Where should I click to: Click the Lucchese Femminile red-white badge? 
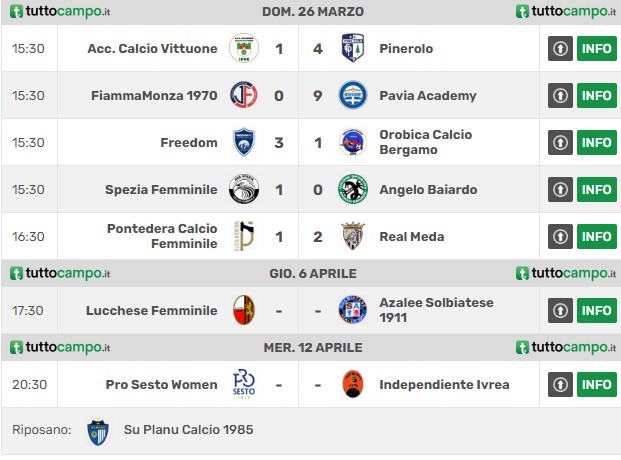[x=244, y=310]
